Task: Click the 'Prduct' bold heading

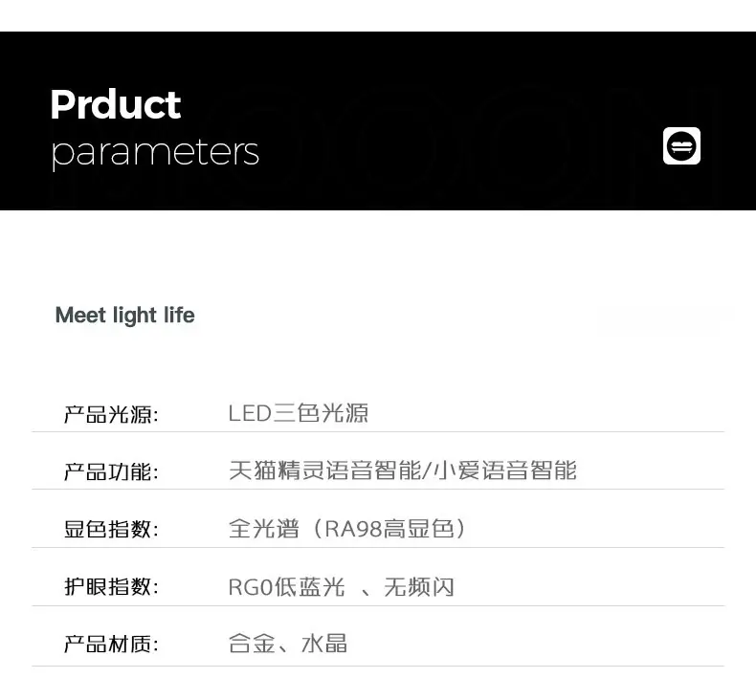Action: coord(116,104)
